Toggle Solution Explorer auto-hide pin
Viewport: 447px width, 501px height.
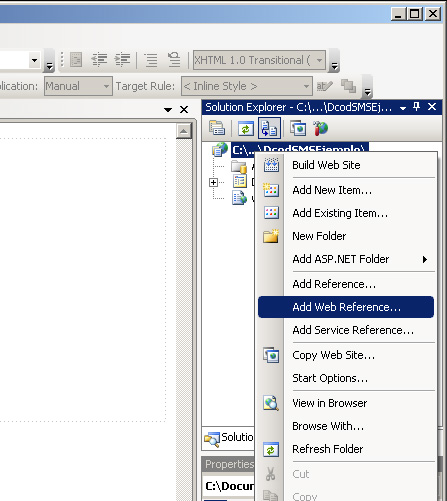416,107
